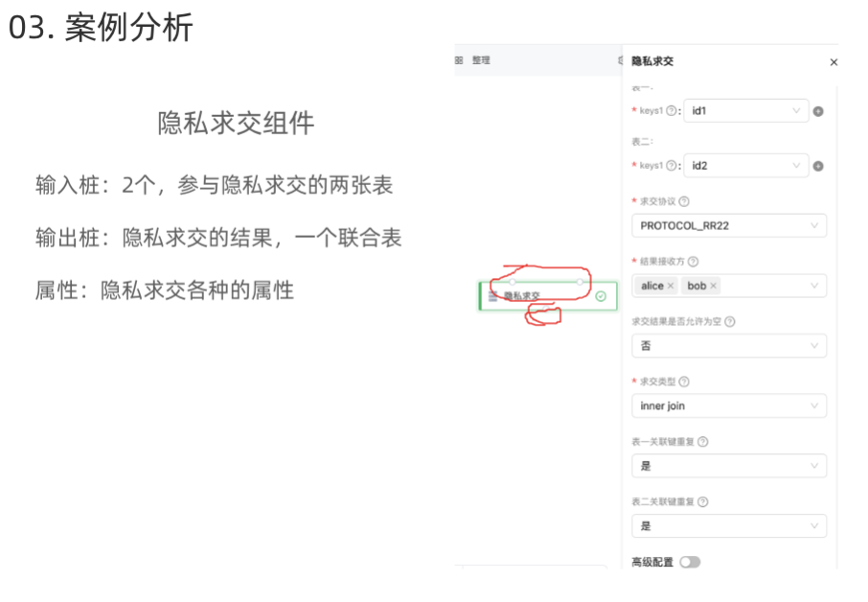868x602 pixels.
Task: Click the list icon on 隐私求交 node
Action: click(x=492, y=296)
